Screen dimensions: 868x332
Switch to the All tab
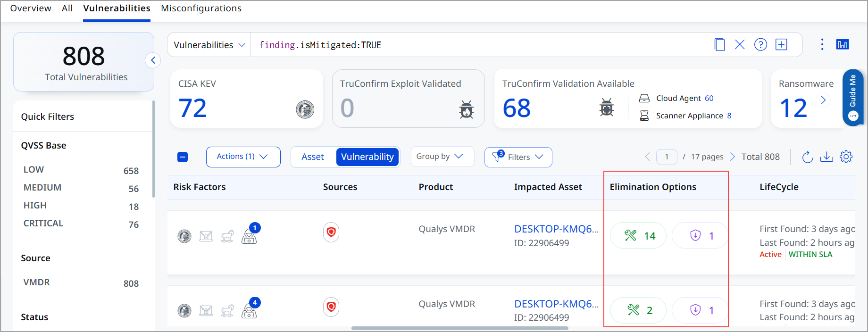click(x=67, y=8)
